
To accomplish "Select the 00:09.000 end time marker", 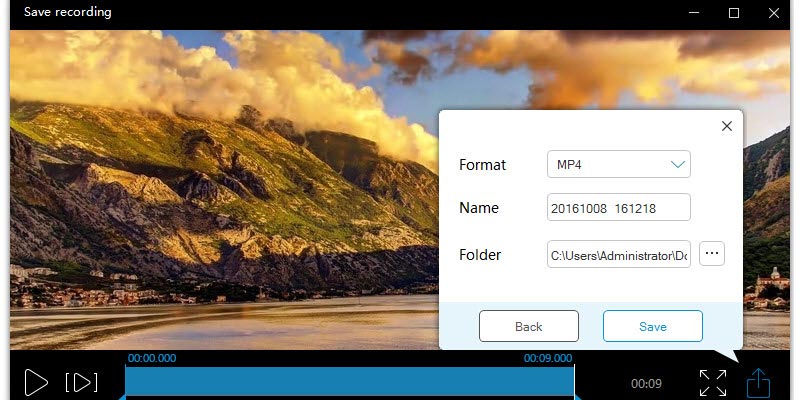I will 548,358.
